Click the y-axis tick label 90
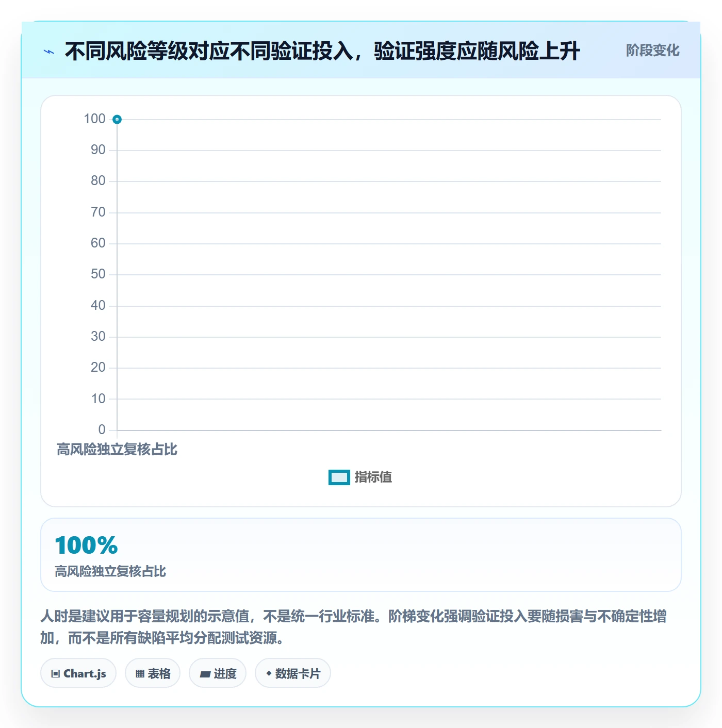Image resolution: width=722 pixels, height=728 pixels. [98, 150]
